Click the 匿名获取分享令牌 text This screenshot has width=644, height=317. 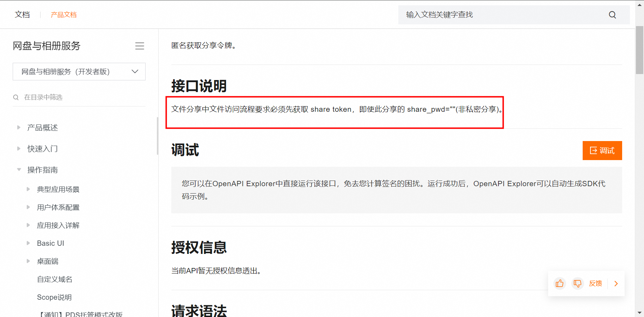pyautogui.click(x=203, y=45)
